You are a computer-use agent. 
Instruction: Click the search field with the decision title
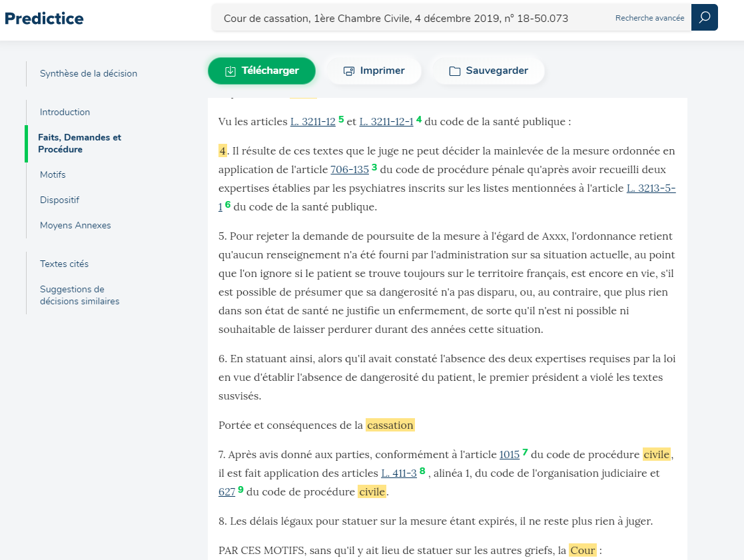tap(413, 19)
